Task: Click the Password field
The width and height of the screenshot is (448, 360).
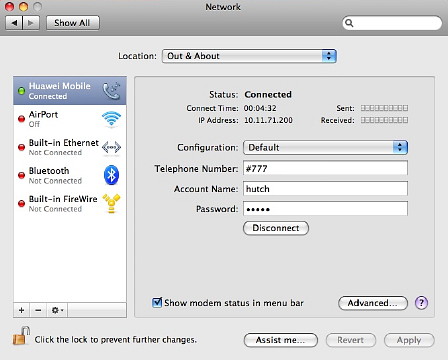Action: coord(325,209)
